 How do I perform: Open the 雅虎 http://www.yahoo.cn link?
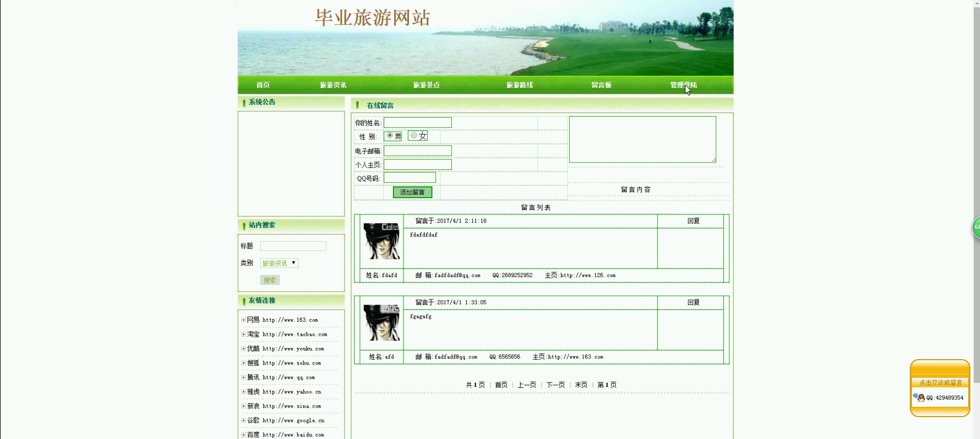(x=284, y=392)
